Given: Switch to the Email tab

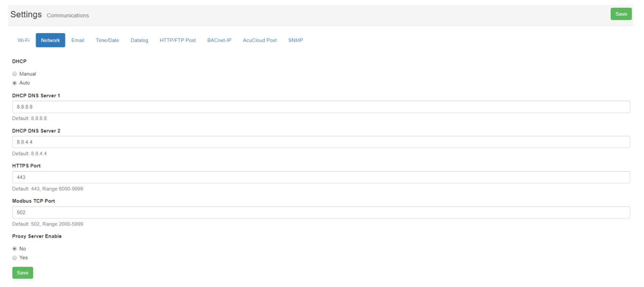Looking at the screenshot, I should pyautogui.click(x=78, y=40).
